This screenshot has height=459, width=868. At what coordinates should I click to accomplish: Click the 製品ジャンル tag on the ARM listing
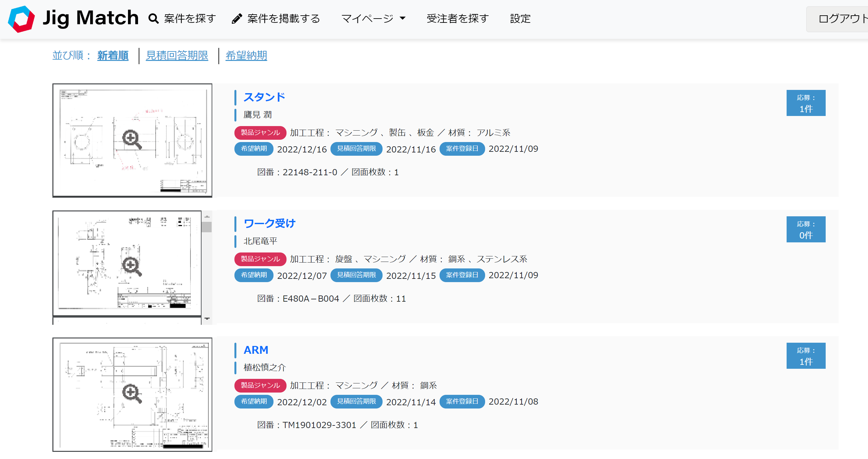tap(260, 385)
